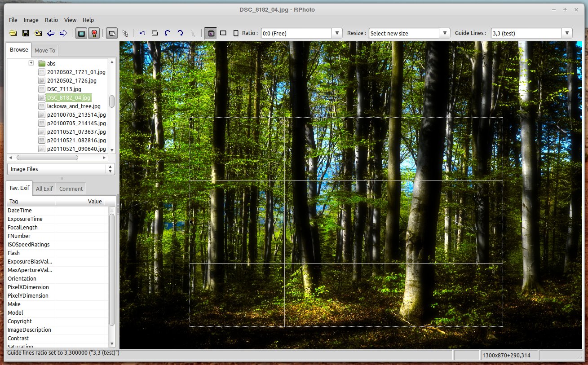
Task: Toggle the image ratio lock button
Action: click(210, 33)
